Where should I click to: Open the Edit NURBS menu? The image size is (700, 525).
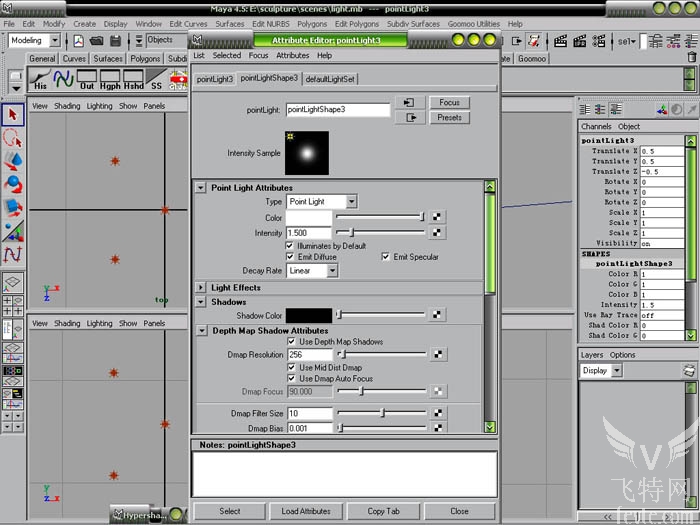coord(271,24)
